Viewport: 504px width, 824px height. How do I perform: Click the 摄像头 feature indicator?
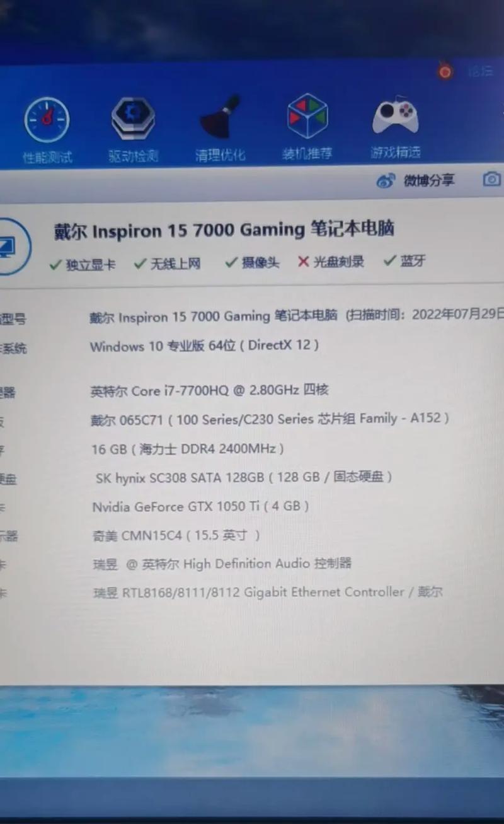[252, 263]
